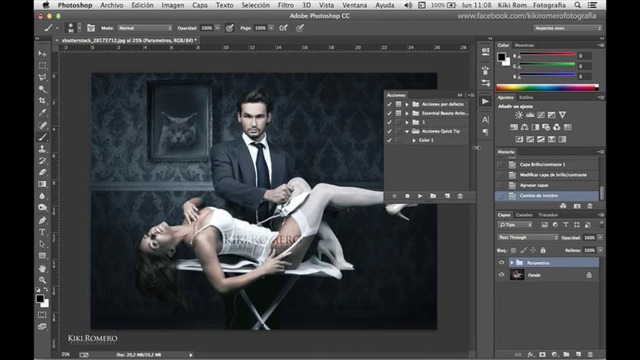Open layer filter Tipo dropdown

click(x=515, y=225)
